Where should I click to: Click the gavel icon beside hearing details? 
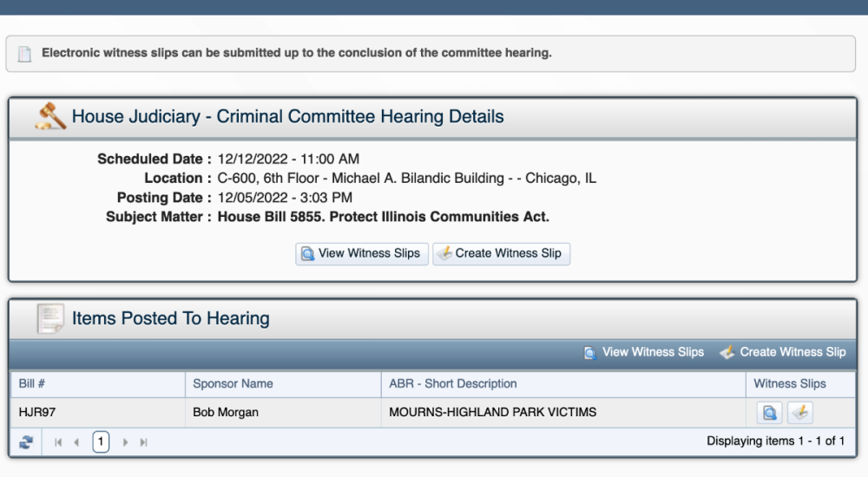50,115
